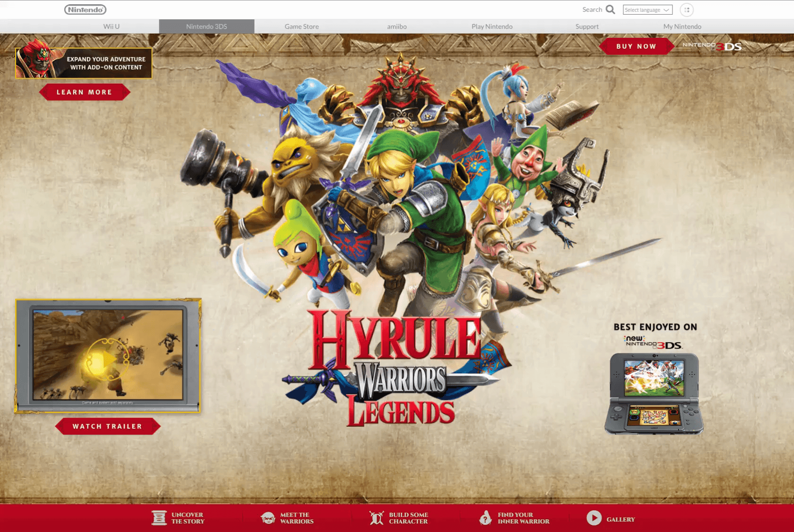Open the Wii U tab
The width and height of the screenshot is (794, 532).
pyautogui.click(x=112, y=26)
